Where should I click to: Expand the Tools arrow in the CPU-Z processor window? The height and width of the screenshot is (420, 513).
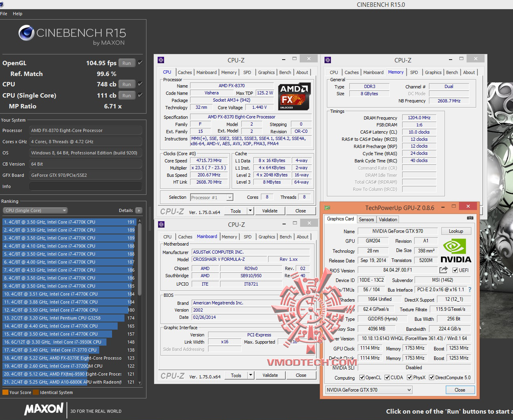pyautogui.click(x=250, y=211)
